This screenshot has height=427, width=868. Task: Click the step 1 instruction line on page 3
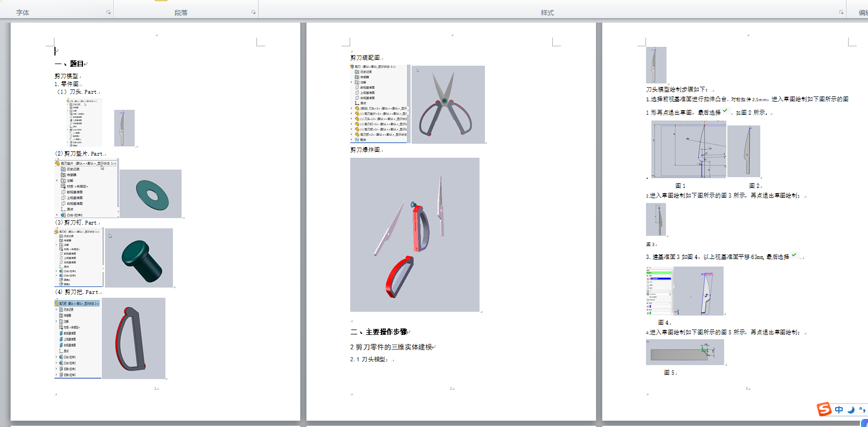coord(747,106)
